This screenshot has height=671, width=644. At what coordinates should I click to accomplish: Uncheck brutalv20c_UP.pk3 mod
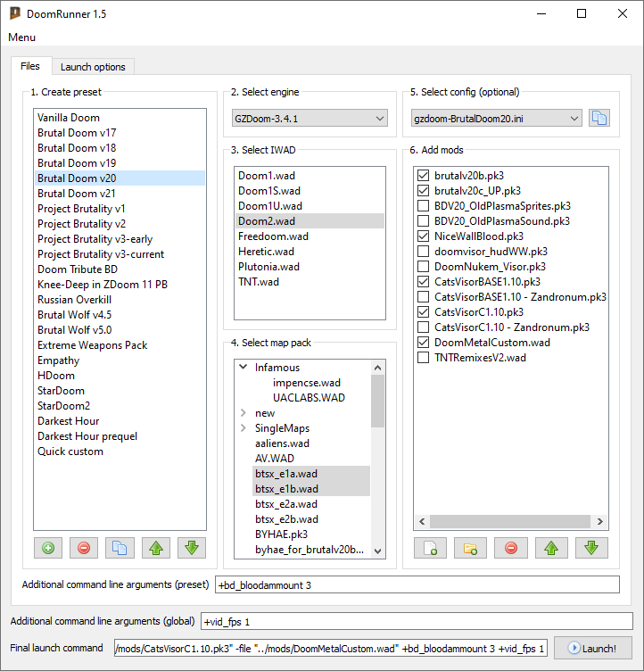423,190
